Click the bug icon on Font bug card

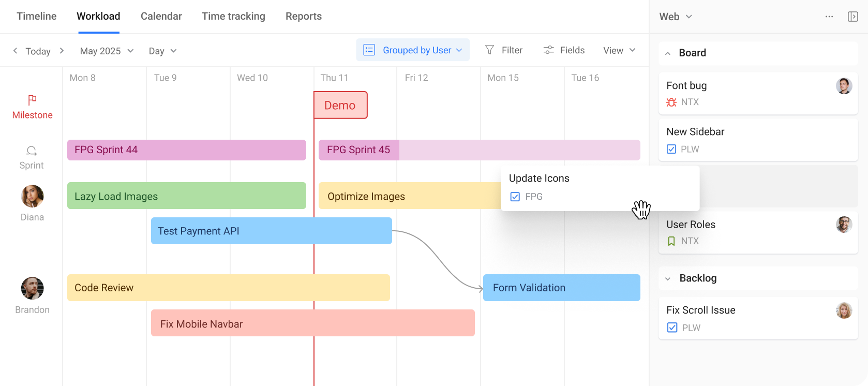pyautogui.click(x=671, y=102)
